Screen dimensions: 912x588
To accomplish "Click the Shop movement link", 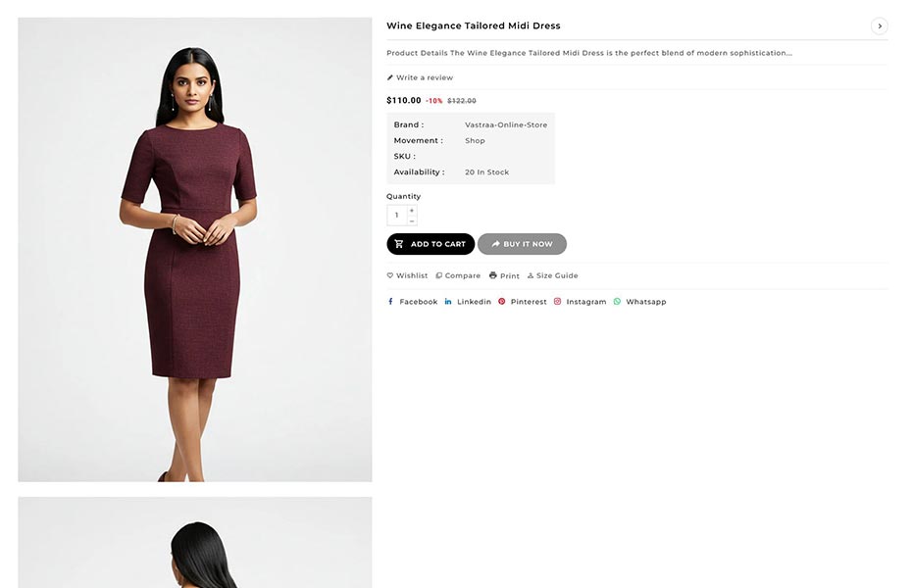I will [475, 141].
